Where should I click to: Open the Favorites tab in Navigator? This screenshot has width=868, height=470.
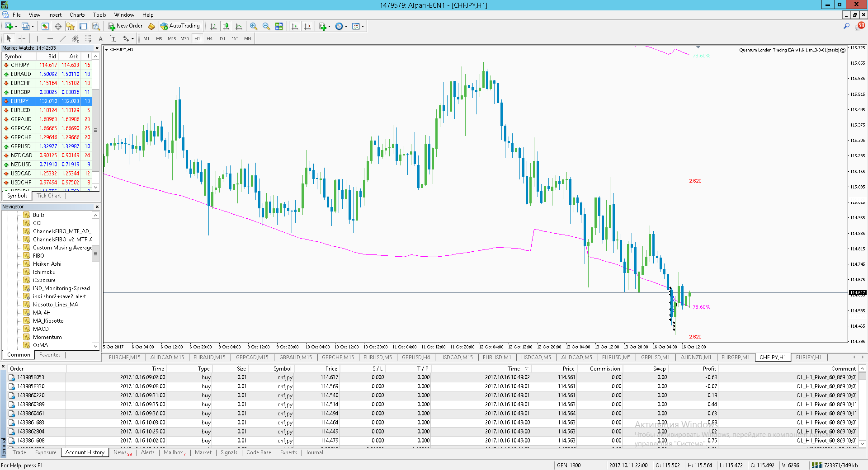point(50,355)
